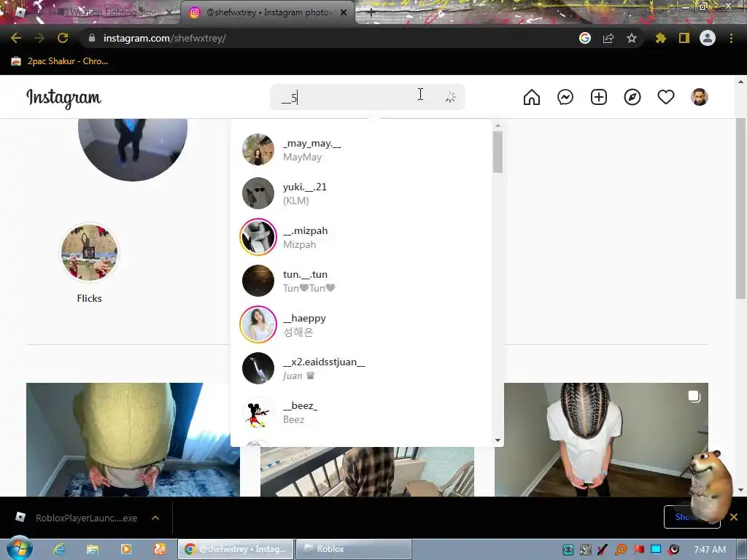Open the plaid shirt balcony post

(x=367, y=472)
